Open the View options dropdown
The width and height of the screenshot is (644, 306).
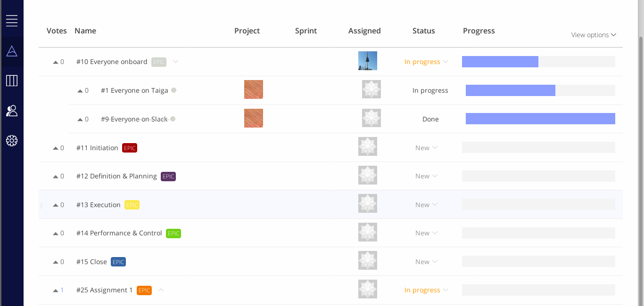pos(593,35)
